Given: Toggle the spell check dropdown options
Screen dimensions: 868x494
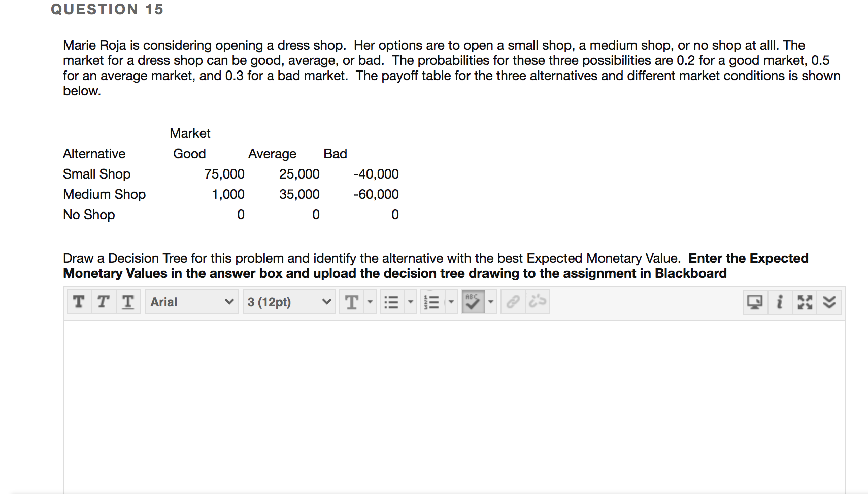Looking at the screenshot, I should click(490, 302).
